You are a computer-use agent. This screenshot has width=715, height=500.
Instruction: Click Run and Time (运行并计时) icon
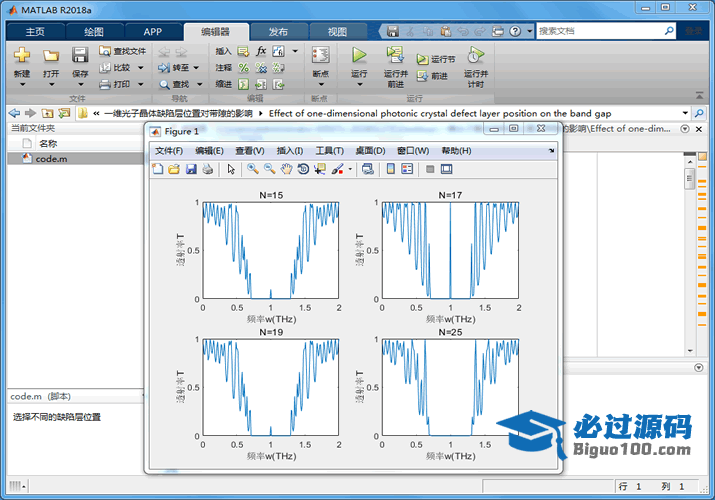(x=476, y=55)
